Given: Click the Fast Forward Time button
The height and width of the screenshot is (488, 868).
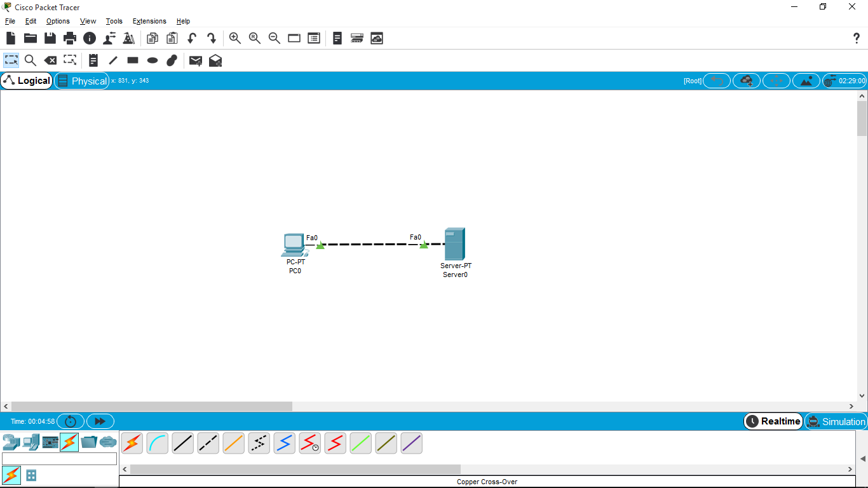Looking at the screenshot, I should [100, 421].
